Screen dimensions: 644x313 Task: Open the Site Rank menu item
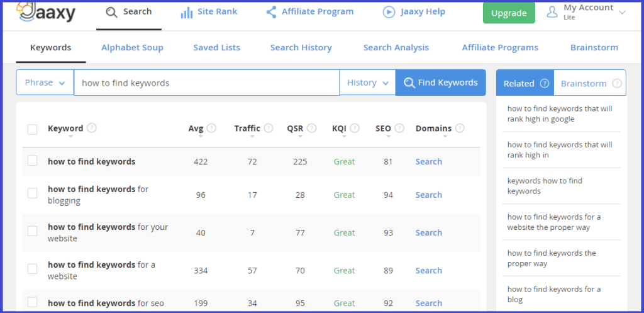[209, 12]
